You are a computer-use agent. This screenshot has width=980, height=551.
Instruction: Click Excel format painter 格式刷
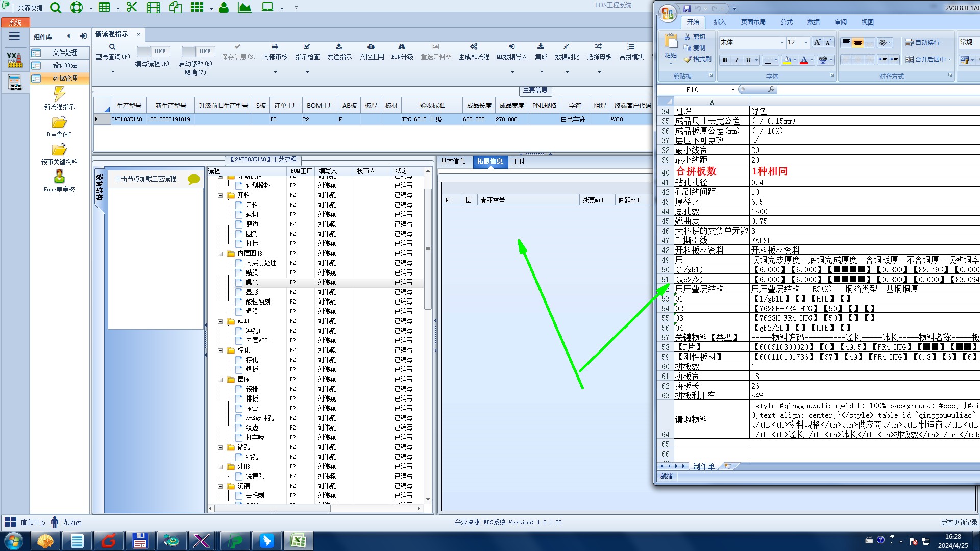(698, 59)
